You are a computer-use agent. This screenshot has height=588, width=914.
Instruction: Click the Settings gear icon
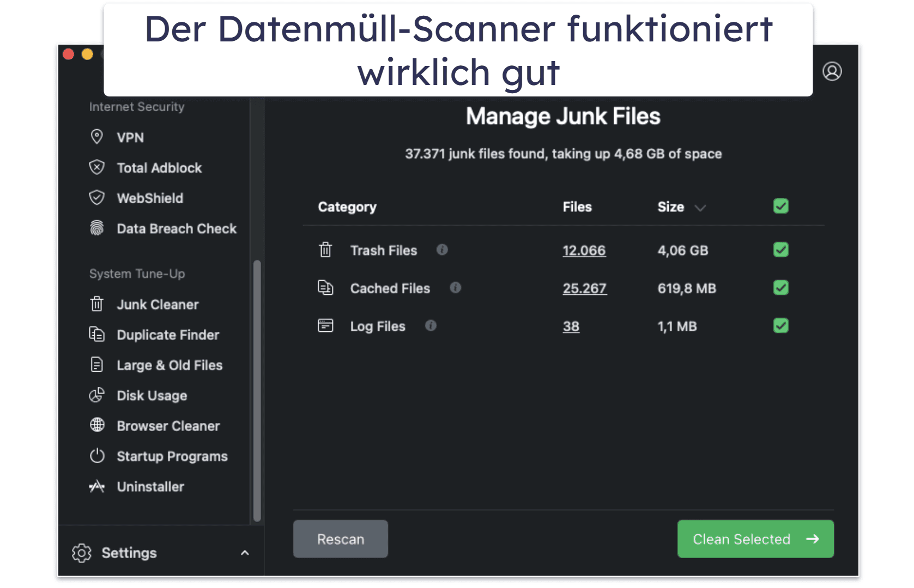click(x=82, y=553)
